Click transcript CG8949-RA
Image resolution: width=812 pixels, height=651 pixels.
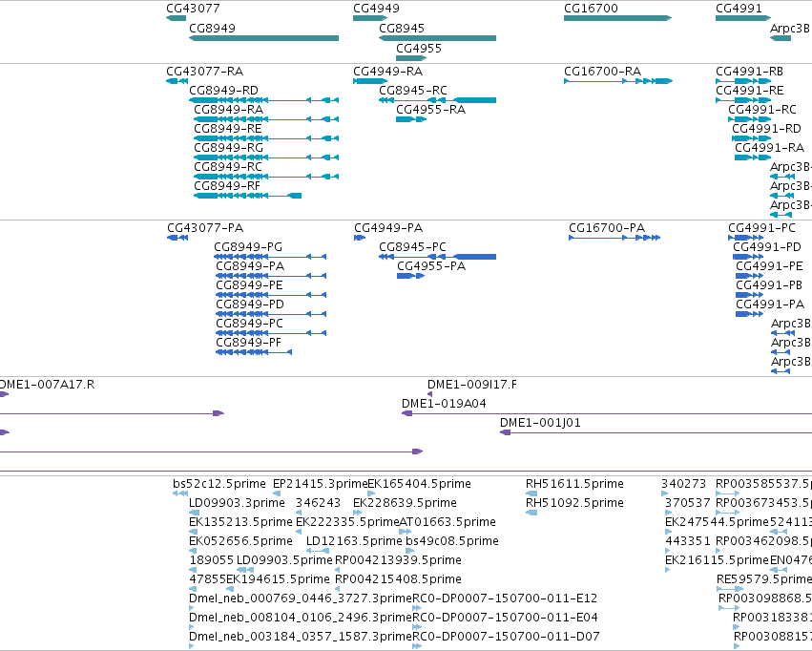[x=266, y=119]
